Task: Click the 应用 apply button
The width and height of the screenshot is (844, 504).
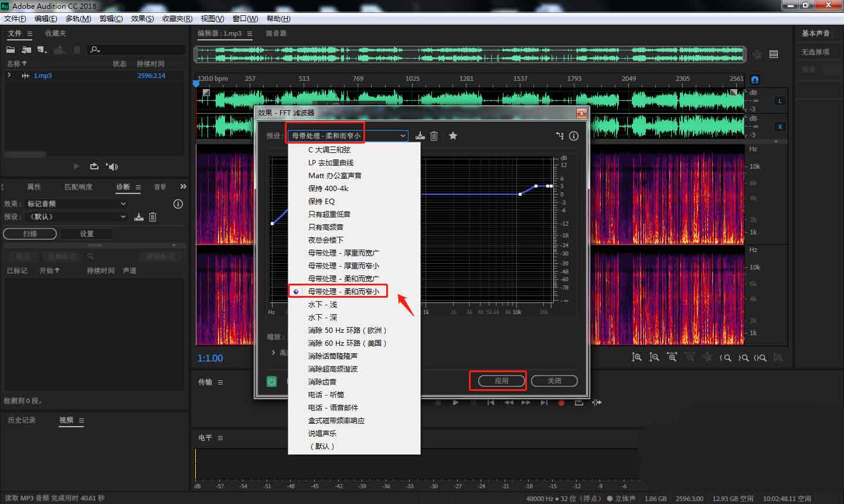Action: [x=501, y=381]
